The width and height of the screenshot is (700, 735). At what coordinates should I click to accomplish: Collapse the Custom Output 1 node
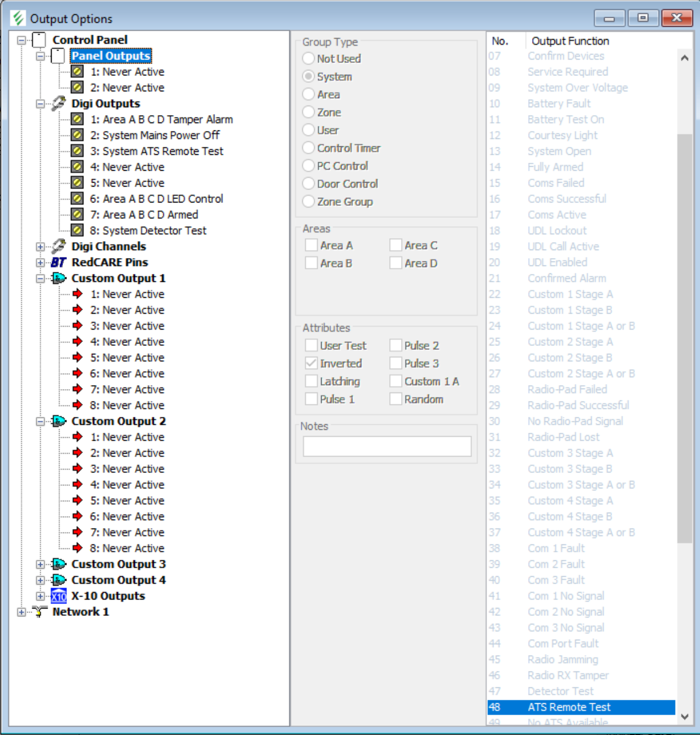tap(40, 278)
